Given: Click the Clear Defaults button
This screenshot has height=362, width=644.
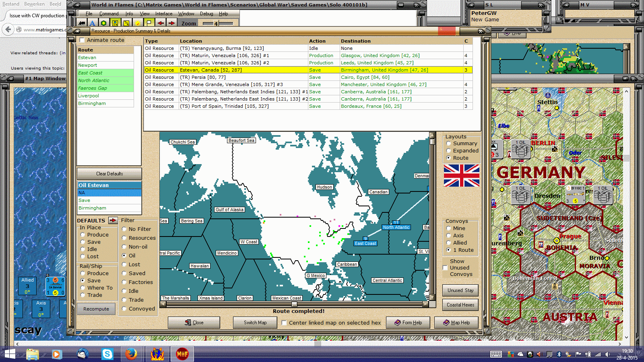Looking at the screenshot, I should [109, 174].
